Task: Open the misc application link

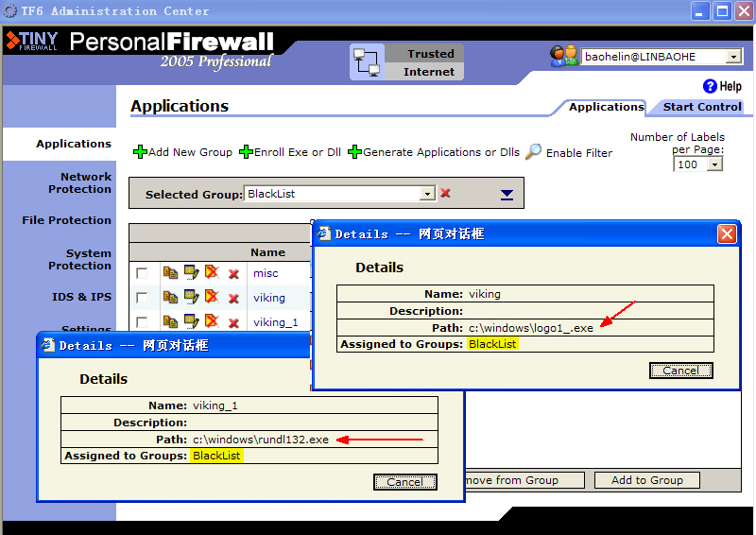Action: 266,273
